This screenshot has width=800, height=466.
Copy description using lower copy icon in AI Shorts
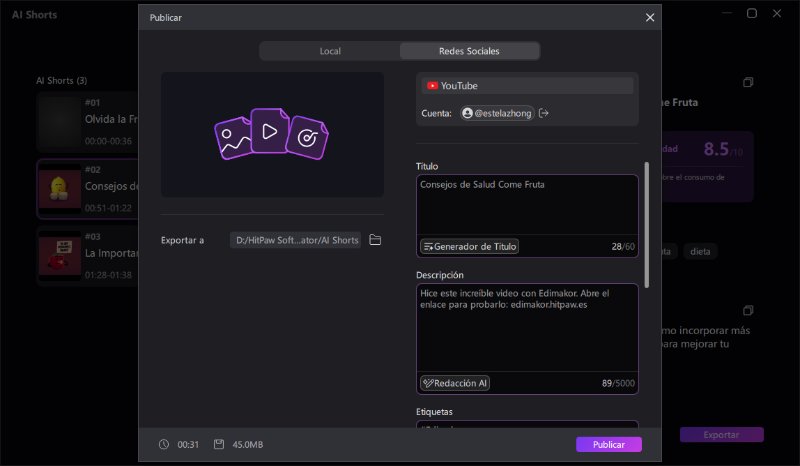748,310
